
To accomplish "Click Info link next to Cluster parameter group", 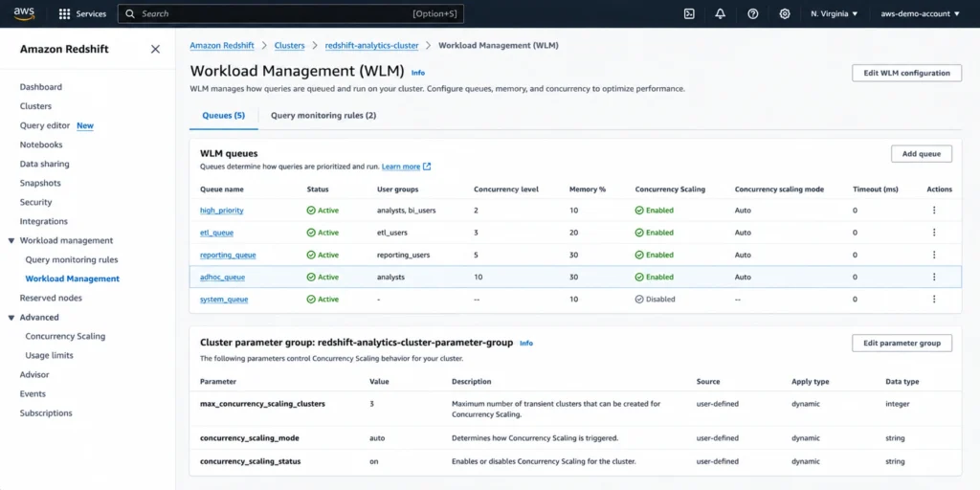I will pos(526,344).
